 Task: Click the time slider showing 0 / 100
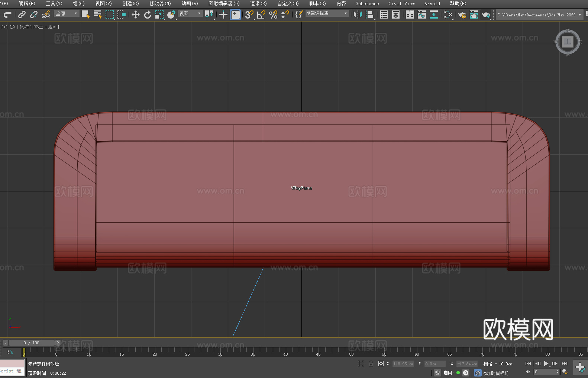[x=32, y=343]
